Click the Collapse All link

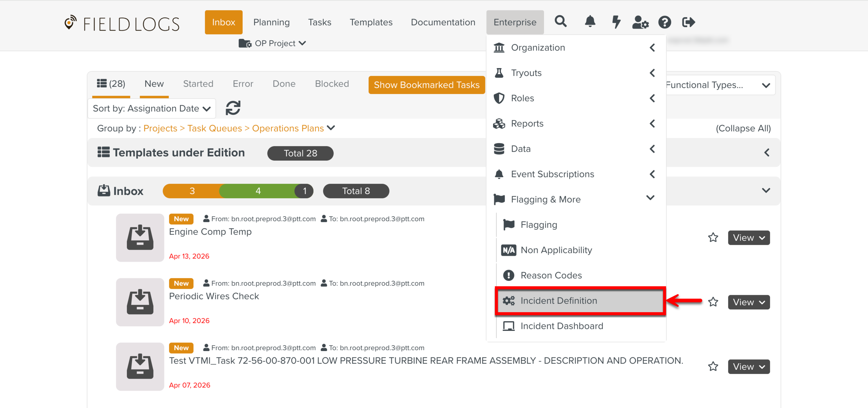(743, 128)
